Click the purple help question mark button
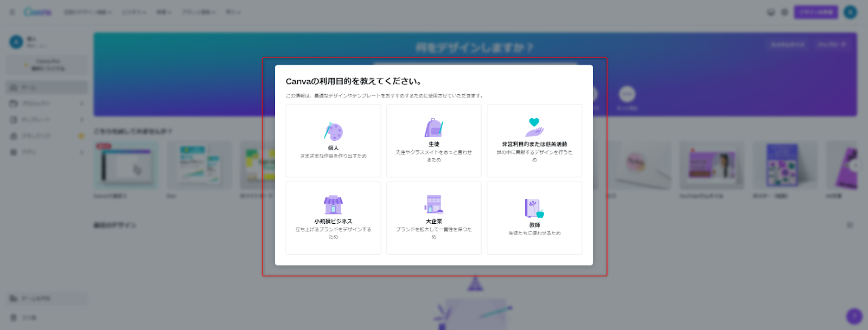 [x=854, y=316]
